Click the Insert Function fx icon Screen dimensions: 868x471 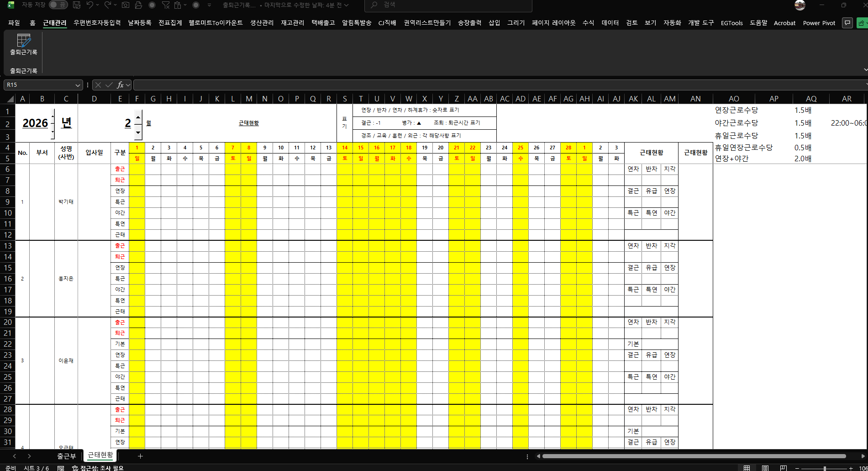click(120, 85)
